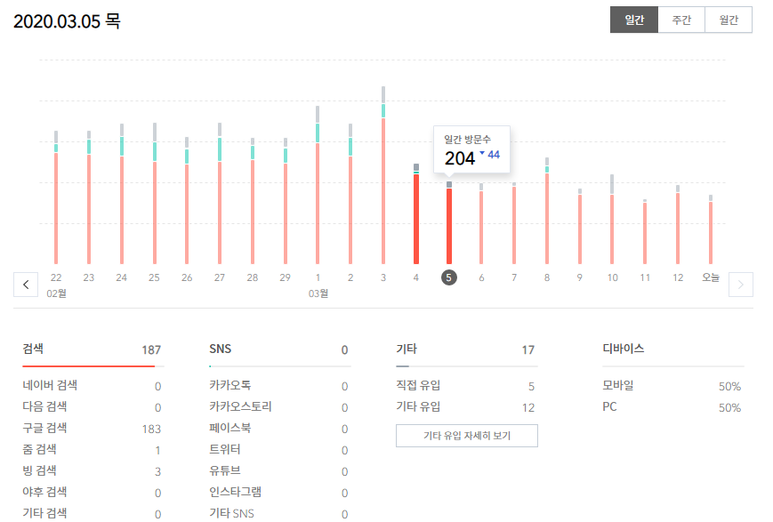The height and width of the screenshot is (522, 773).
Task: Select the bar for February 27
Action: pos(220,193)
